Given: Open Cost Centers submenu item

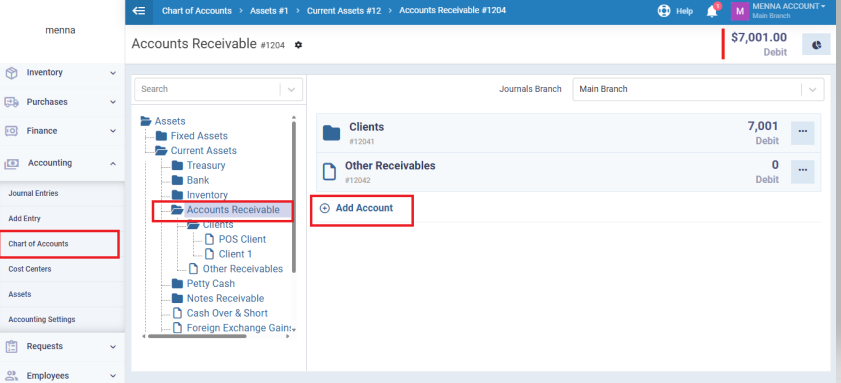Looking at the screenshot, I should click(62, 269).
